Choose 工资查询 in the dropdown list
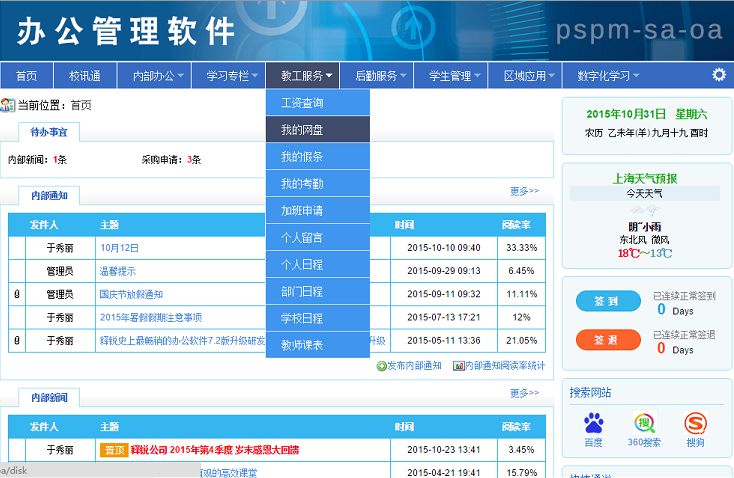734x478 pixels. 302,103
